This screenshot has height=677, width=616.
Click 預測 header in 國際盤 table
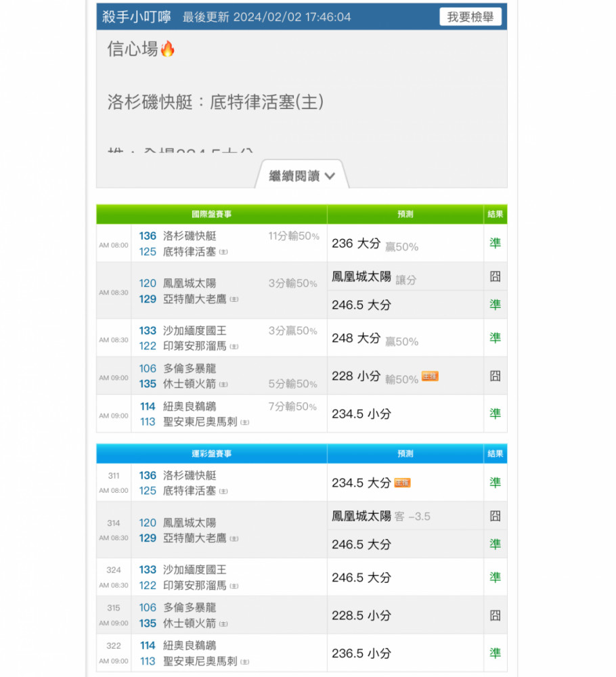coord(405,214)
